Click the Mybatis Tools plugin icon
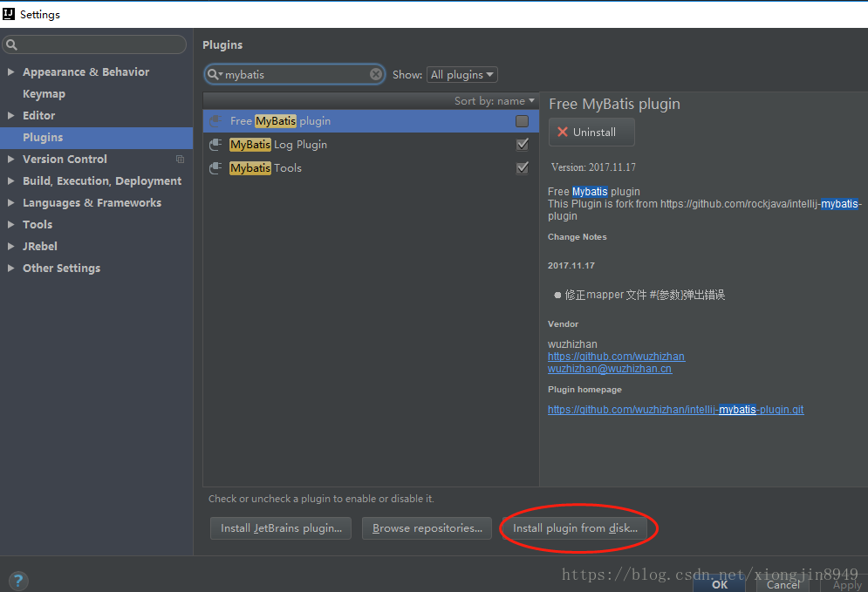This screenshot has height=592, width=868. [215, 167]
